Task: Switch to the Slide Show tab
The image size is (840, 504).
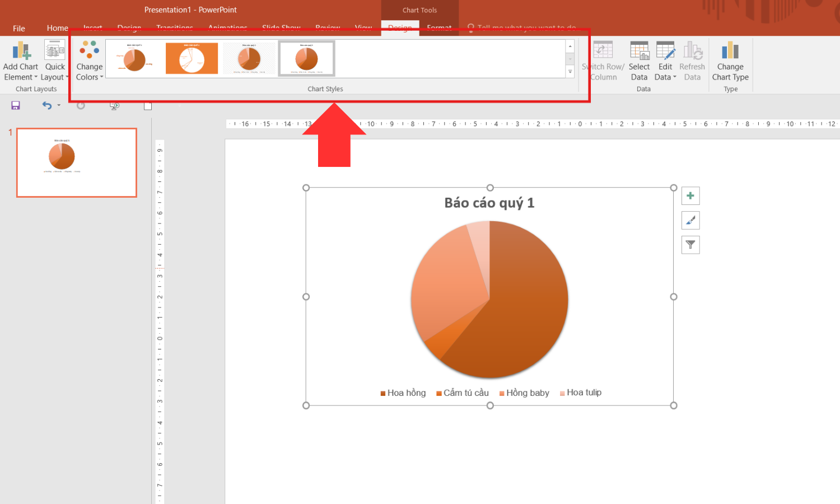Action: [x=282, y=28]
